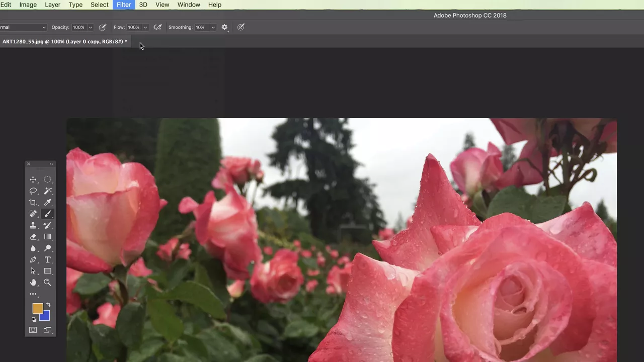Screen dimensions: 644x362
Task: Open the Edit menu
Action: (6, 5)
